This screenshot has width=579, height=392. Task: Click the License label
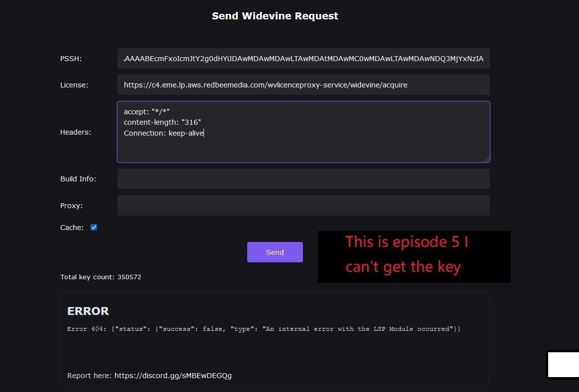tap(74, 85)
